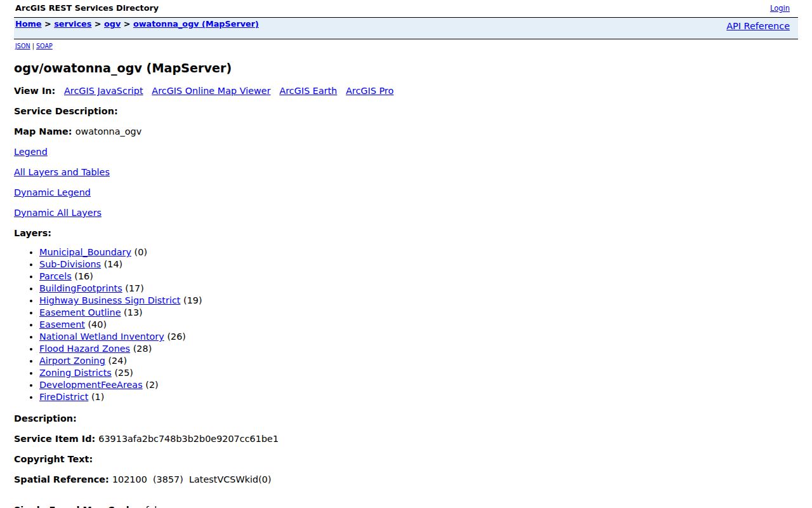Open the Flood Hazard Zones layer
The width and height of the screenshot is (812, 508).
(84, 349)
